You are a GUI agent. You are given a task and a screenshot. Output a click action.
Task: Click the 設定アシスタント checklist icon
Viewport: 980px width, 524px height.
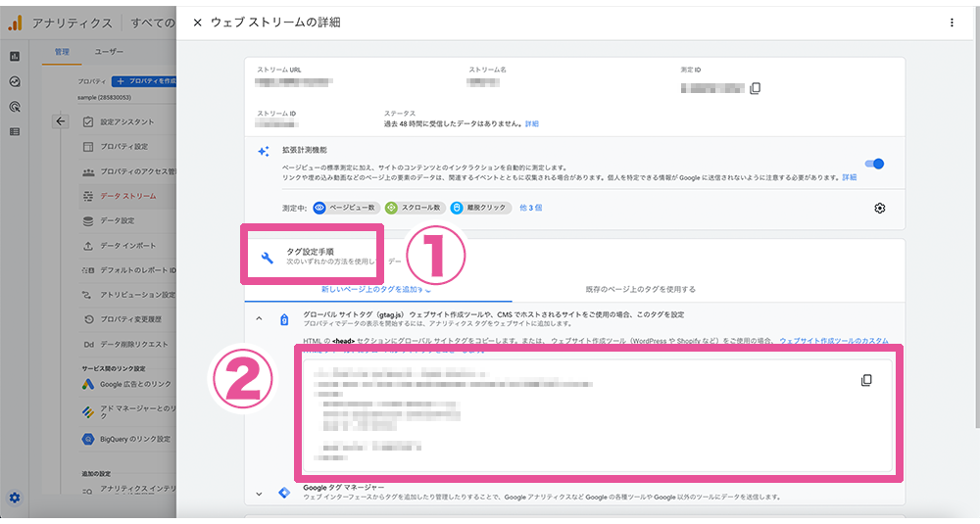pyautogui.click(x=88, y=122)
